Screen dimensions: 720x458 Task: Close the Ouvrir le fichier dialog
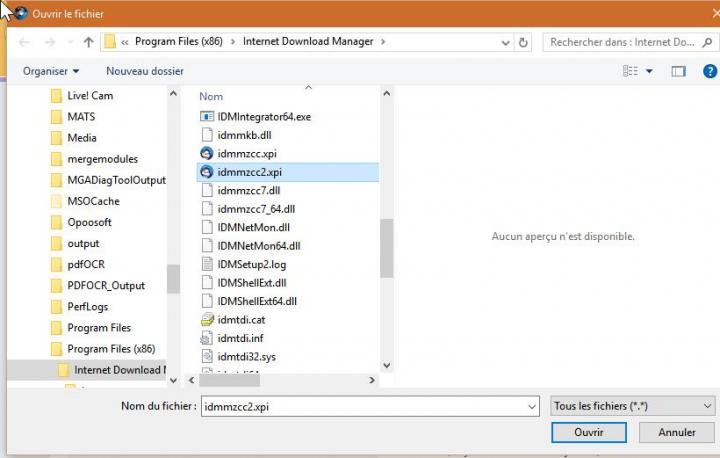coord(715,13)
